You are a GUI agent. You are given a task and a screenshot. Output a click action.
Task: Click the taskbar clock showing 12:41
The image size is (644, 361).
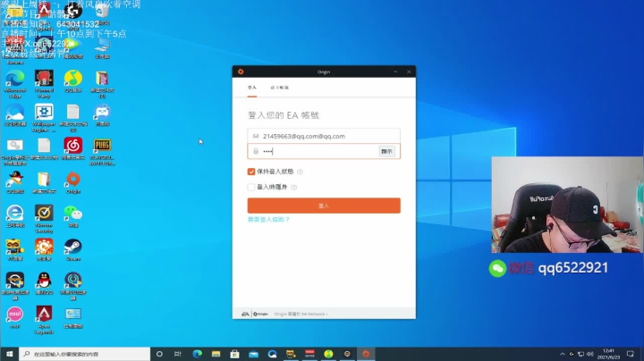(x=608, y=354)
